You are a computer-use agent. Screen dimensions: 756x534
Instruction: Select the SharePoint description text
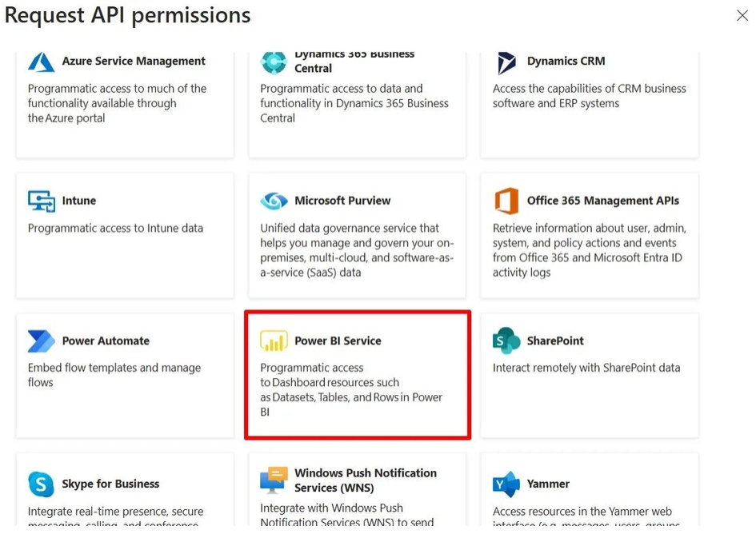586,368
